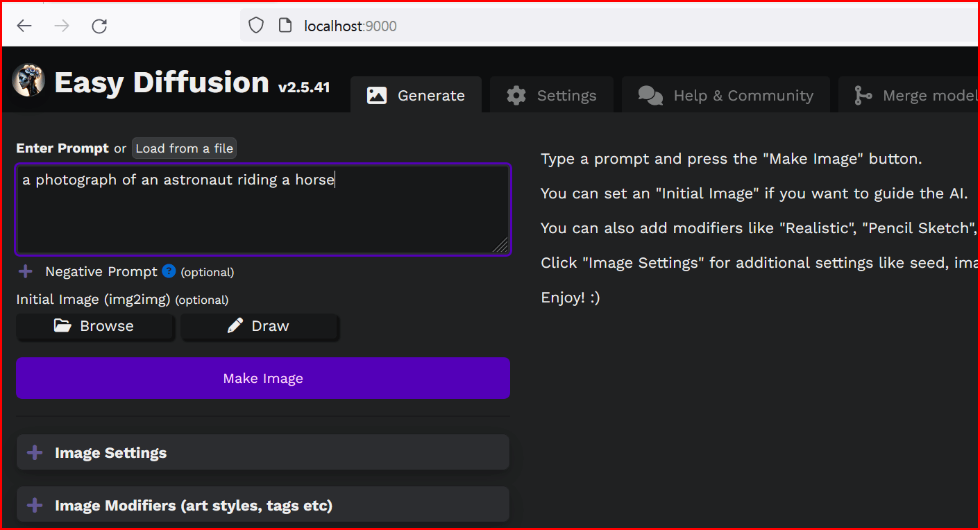Browse for an initial image
This screenshot has height=530, width=980.
(94, 326)
